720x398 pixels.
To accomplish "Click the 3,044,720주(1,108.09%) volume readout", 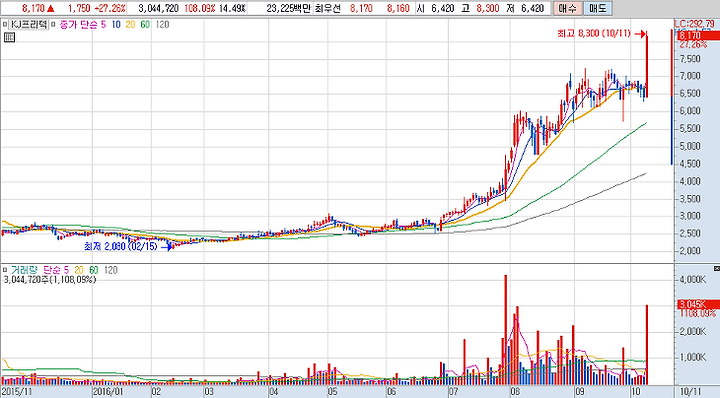I will (50, 279).
